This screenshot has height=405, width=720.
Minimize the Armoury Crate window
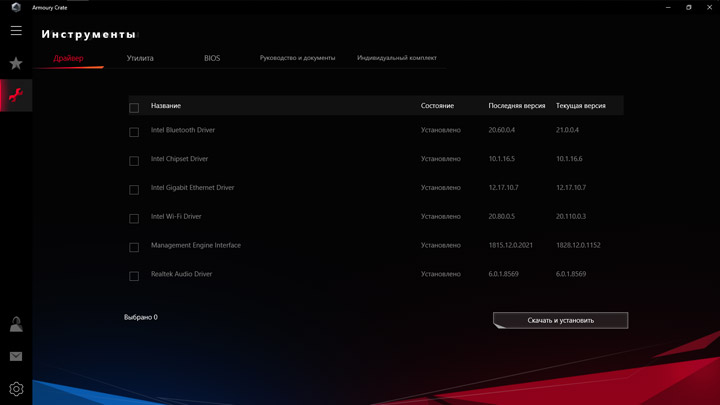pos(668,7)
